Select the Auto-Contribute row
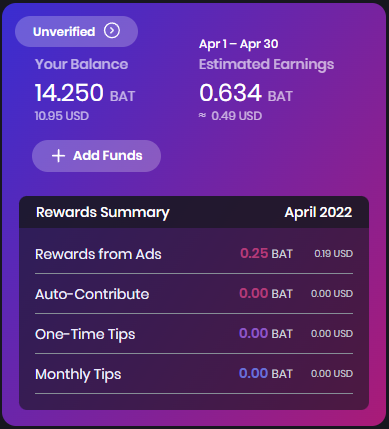Image resolution: width=389 pixels, height=429 pixels. [x=194, y=294]
